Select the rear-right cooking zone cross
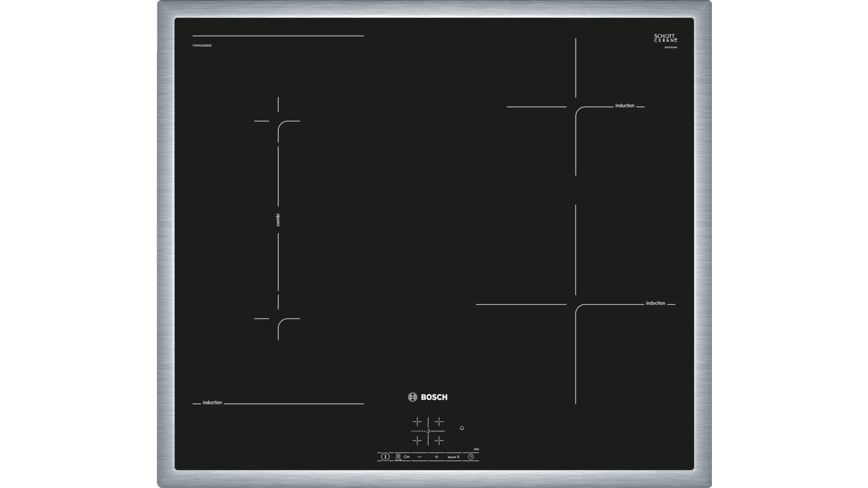Screen dimensions: 868x488 [439, 421]
